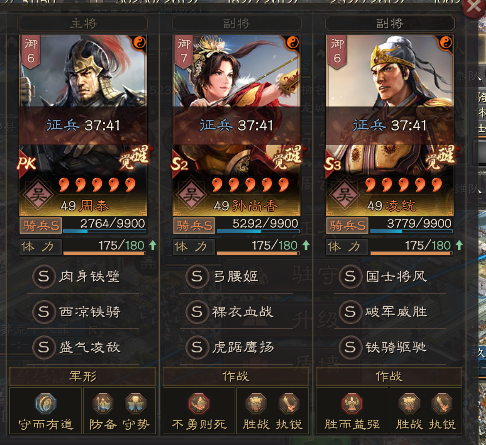Viewport: 486px width, 445px height.
Task: Click the 守而有道 formation icon
Action: pyautogui.click(x=46, y=403)
